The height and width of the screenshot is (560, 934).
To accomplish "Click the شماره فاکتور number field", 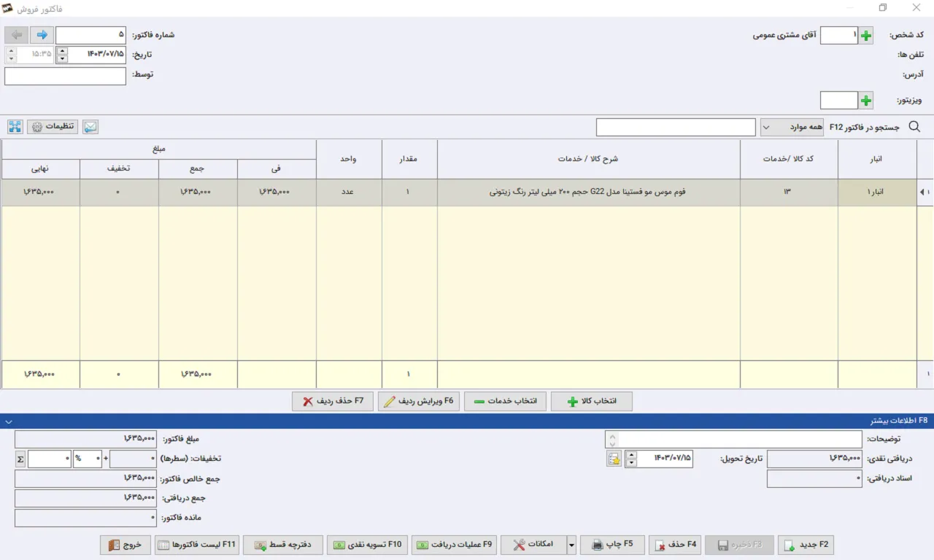I will tap(91, 35).
